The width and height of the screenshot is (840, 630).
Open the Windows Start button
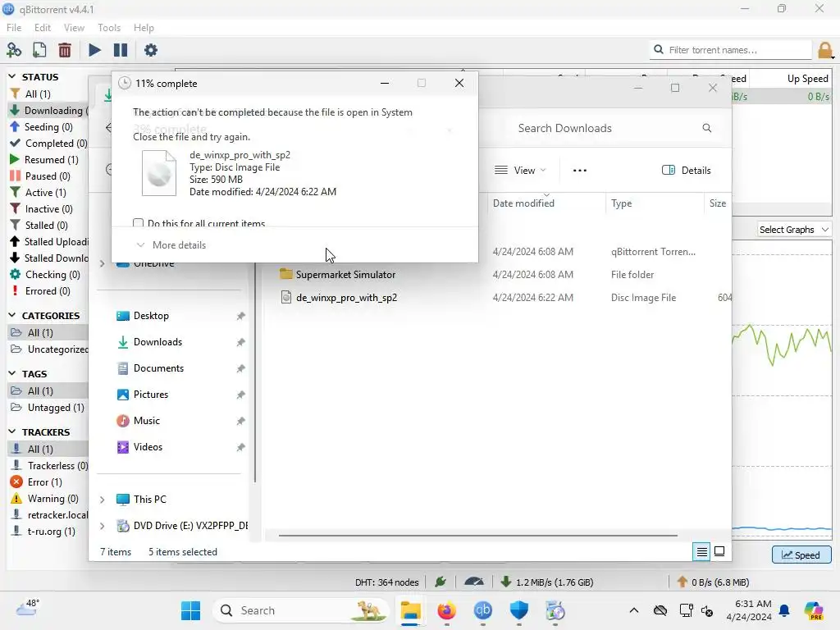click(190, 610)
